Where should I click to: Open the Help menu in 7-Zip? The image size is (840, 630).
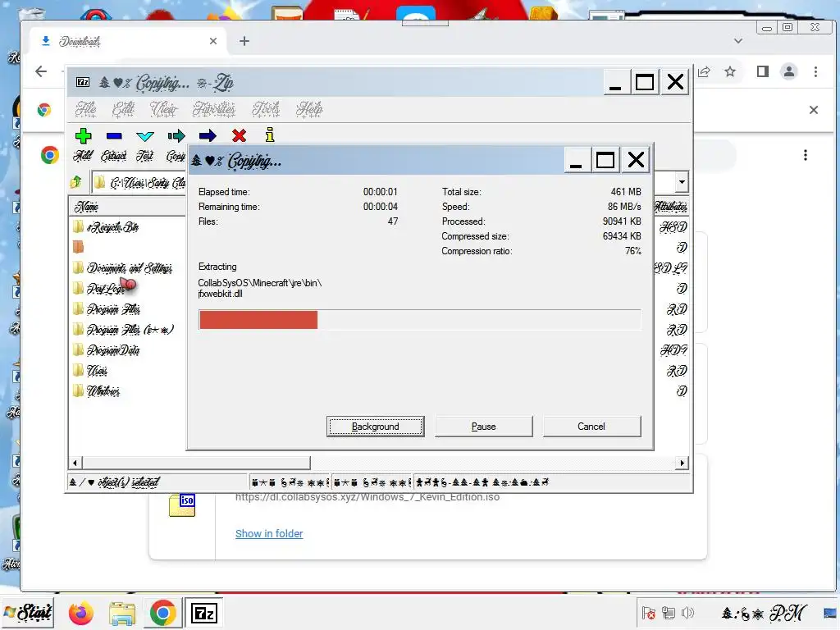tap(309, 109)
